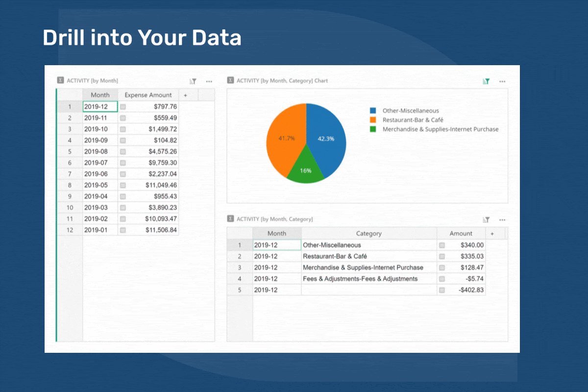This screenshot has width=588, height=392.
Task: Click the blue legend color swatch
Action: click(372, 110)
